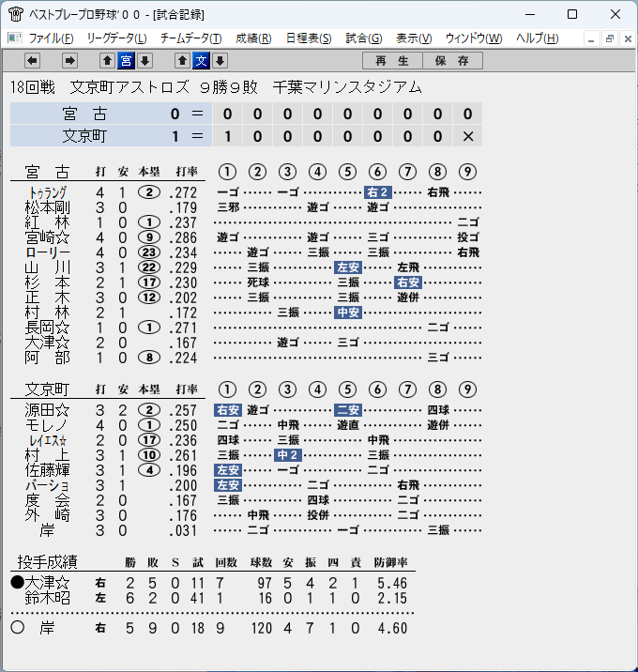
Task: Open the チームデータ(T) menu
Action: point(190,38)
